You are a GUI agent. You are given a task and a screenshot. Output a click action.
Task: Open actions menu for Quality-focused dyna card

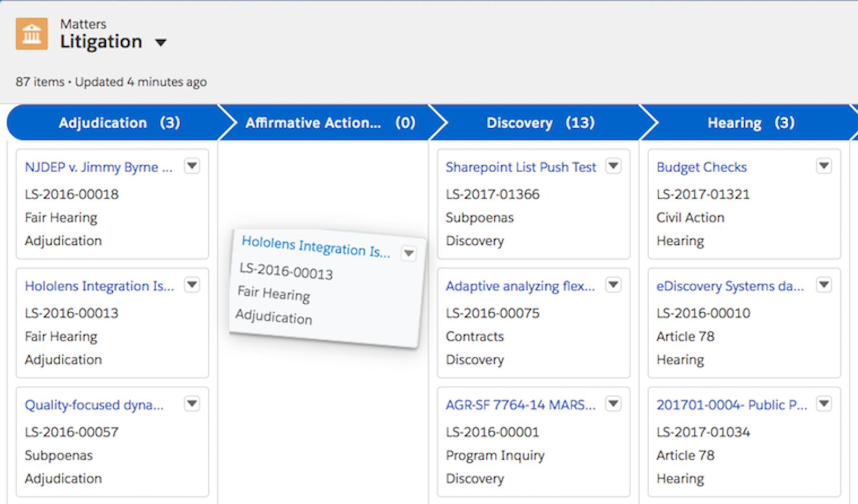pos(192,404)
